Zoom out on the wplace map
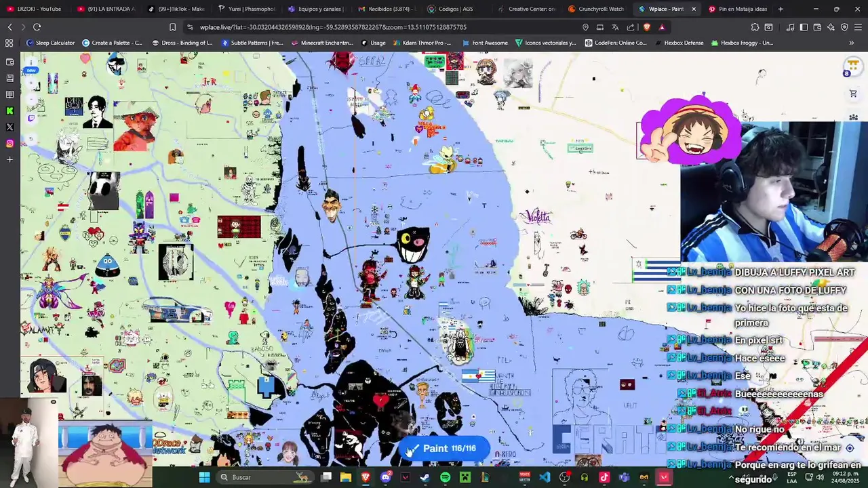Viewport: 868px width, 488px height. point(31,100)
